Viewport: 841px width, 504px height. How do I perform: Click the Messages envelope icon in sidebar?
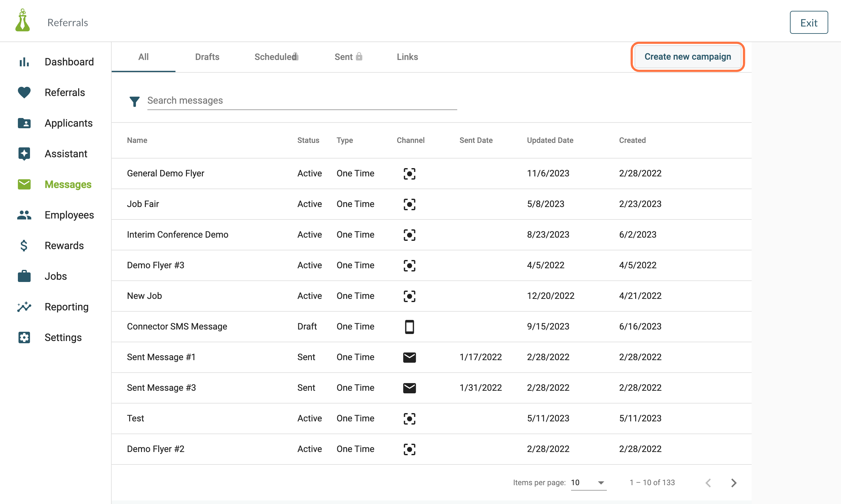[x=24, y=184]
